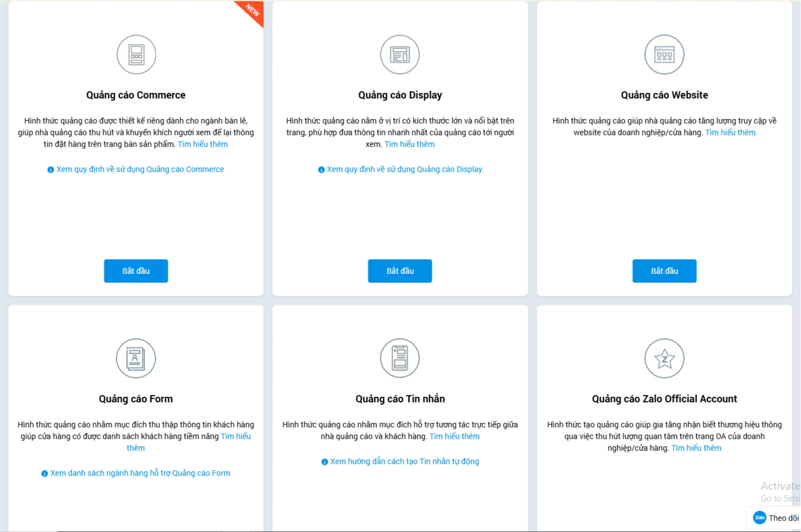
Task: Click the info icon beside Display regulations
Action: [321, 170]
